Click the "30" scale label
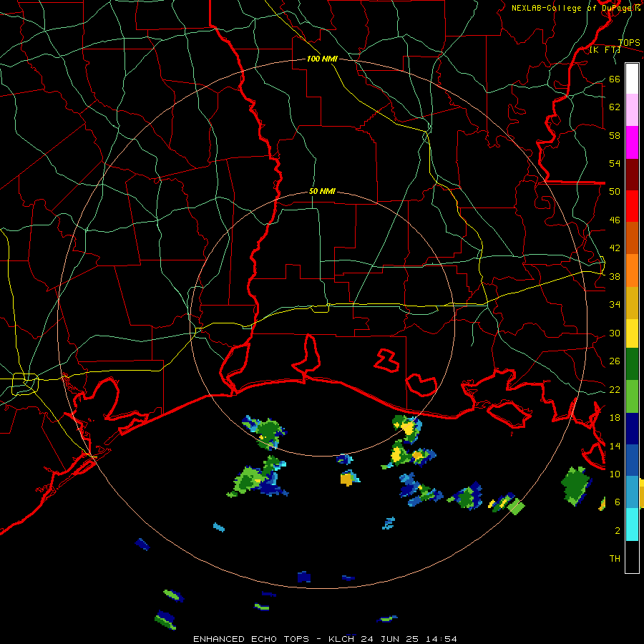644x644 pixels. [x=615, y=333]
